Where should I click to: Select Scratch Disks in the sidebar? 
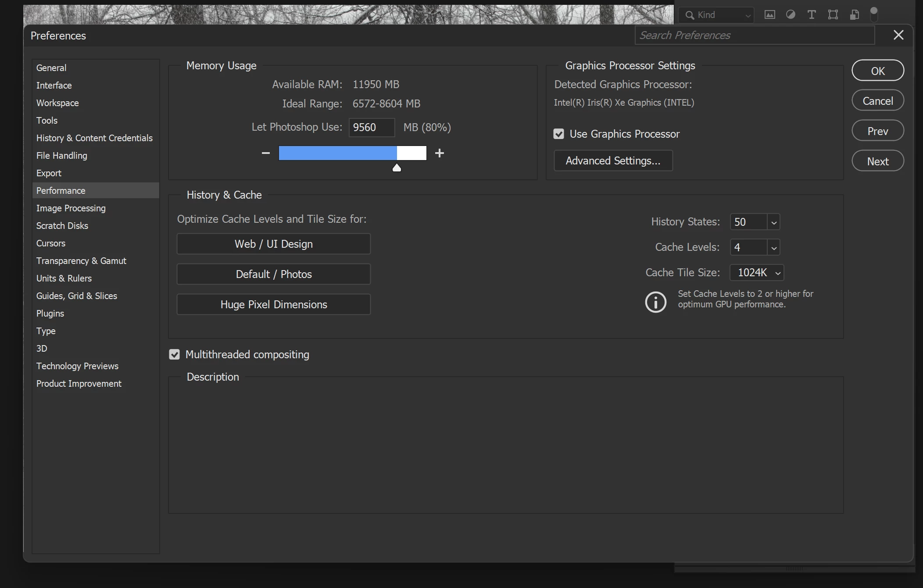[62, 226]
